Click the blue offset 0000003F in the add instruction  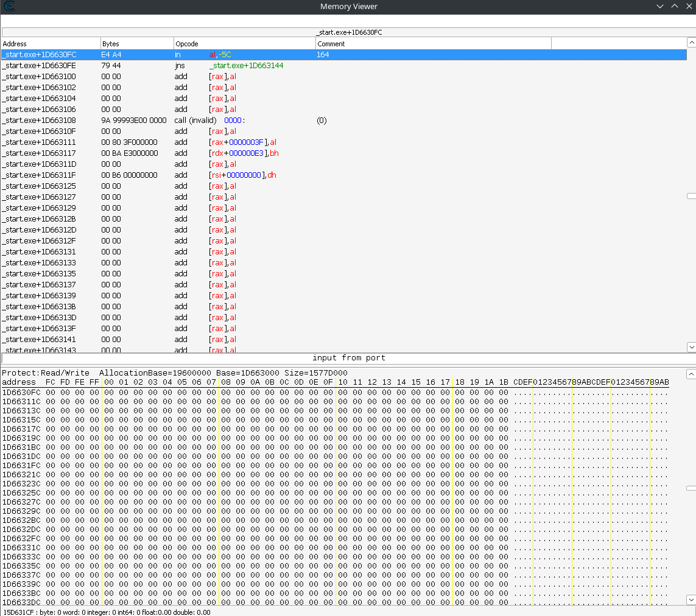[x=245, y=142]
